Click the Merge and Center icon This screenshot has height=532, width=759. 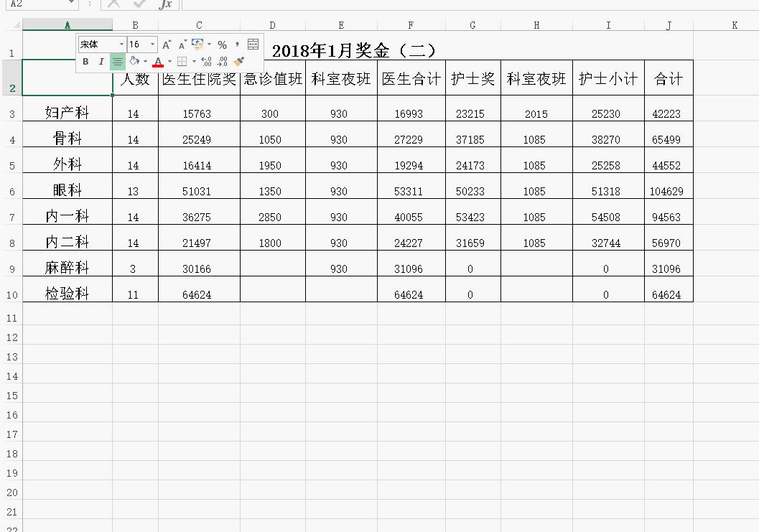(254, 43)
